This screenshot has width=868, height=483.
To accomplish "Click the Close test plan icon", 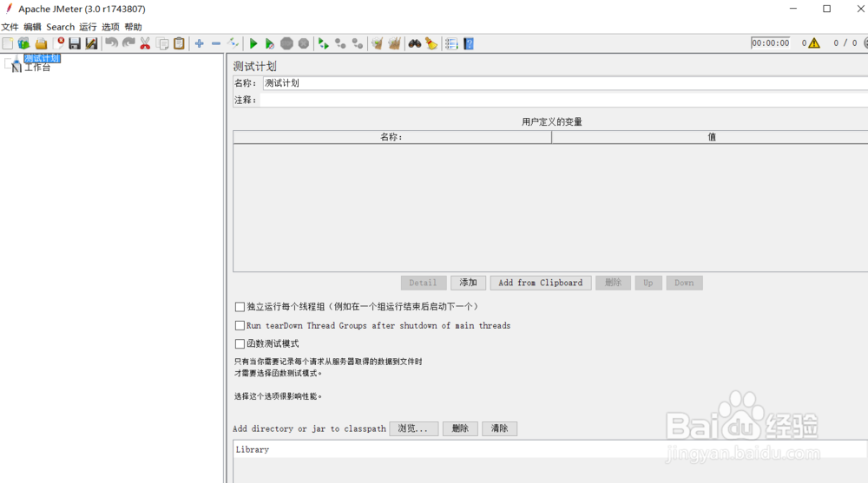I will pyautogui.click(x=58, y=43).
